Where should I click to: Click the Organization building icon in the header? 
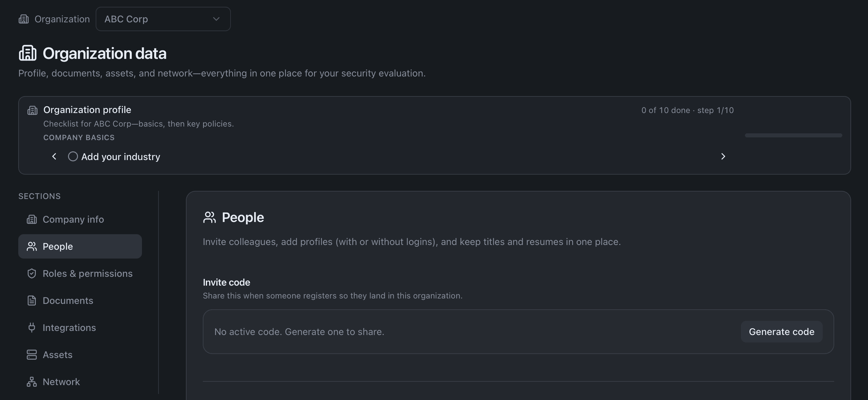[x=23, y=19]
